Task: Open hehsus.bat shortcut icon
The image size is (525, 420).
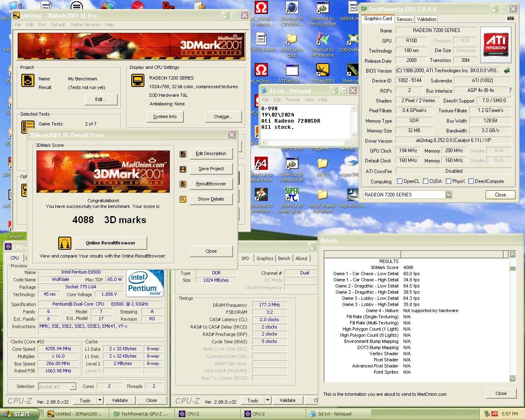Action: [292, 164]
